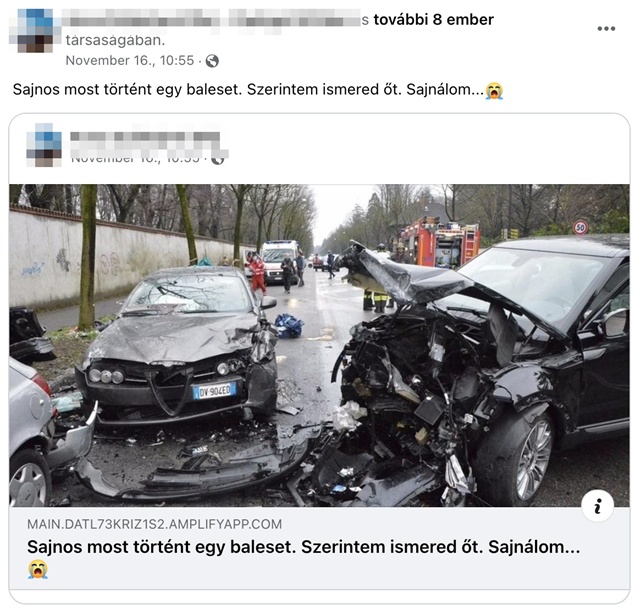This screenshot has width=640, height=610.
Task: Click the globe privacy icon beside November 16., 10:55
Action: [212, 61]
